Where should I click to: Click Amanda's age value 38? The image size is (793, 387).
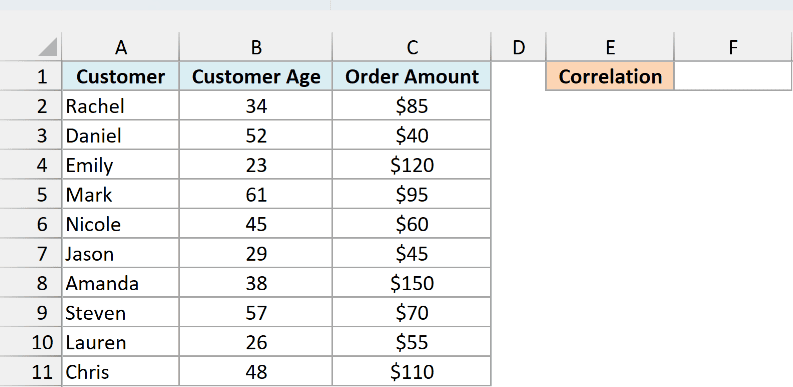256,283
